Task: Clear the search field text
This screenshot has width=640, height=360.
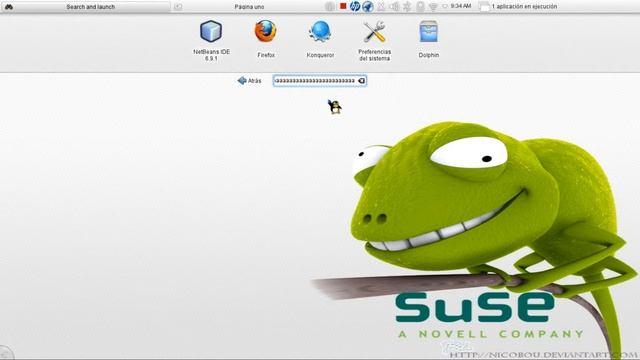Action: coord(361,81)
